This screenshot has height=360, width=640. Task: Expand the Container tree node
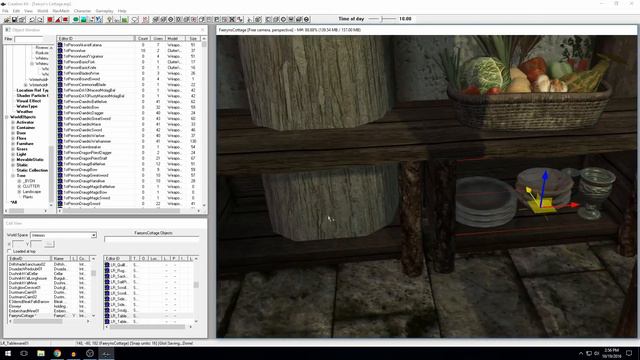[x=13, y=128]
